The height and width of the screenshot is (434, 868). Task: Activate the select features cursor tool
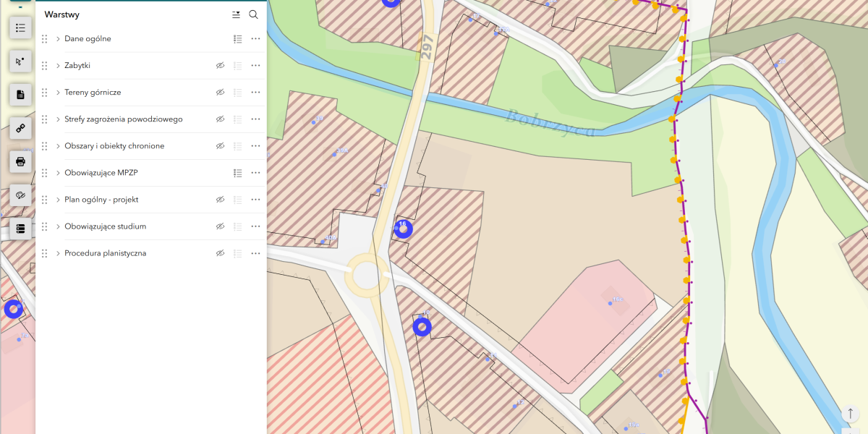click(20, 61)
